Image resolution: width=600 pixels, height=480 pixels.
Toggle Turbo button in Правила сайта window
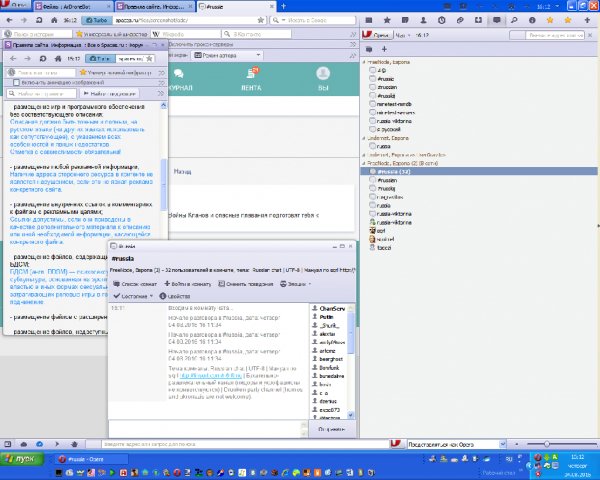tap(100, 59)
